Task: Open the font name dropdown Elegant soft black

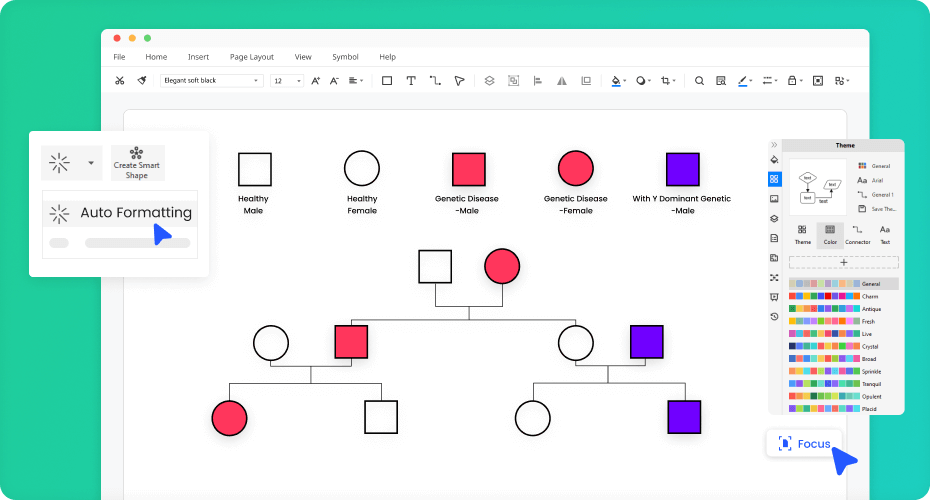Action: click(211, 81)
